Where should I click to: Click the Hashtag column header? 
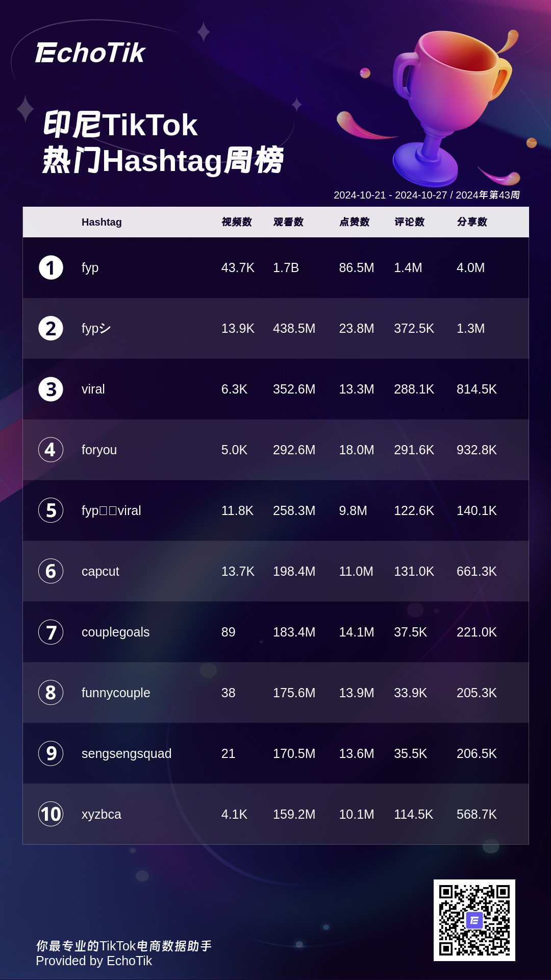(x=102, y=222)
